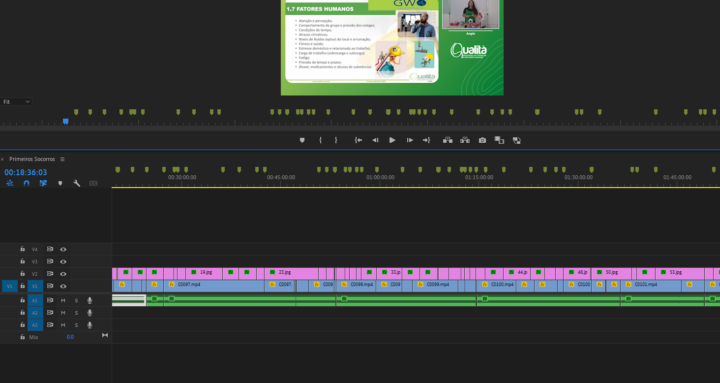The height and width of the screenshot is (383, 720).
Task: Click the Go to In point button
Action: pyautogui.click(x=358, y=141)
